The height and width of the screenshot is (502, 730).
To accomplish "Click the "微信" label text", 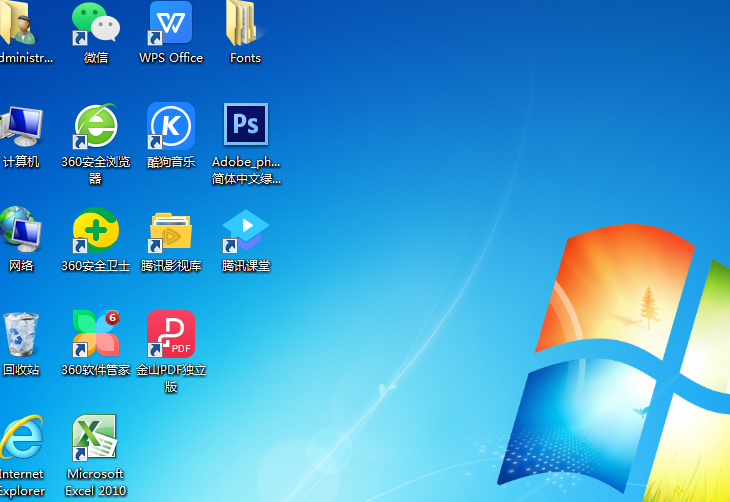I will pyautogui.click(x=96, y=58).
